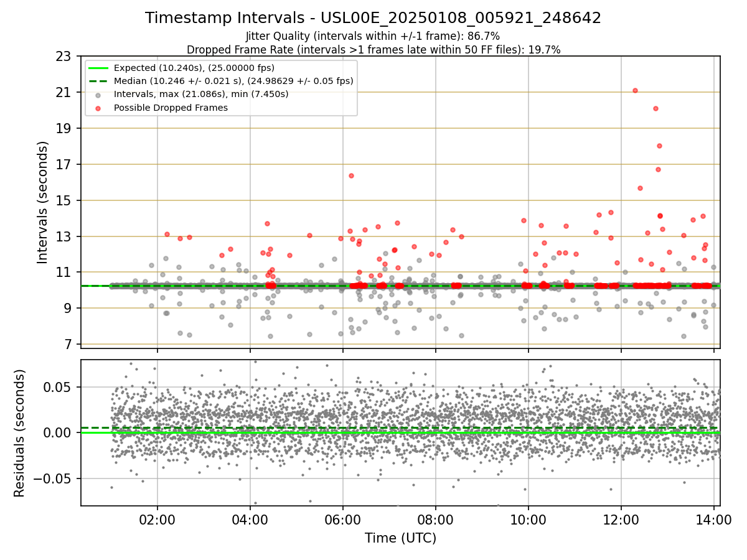Click the grey dot marker in the legend

[x=98, y=95]
